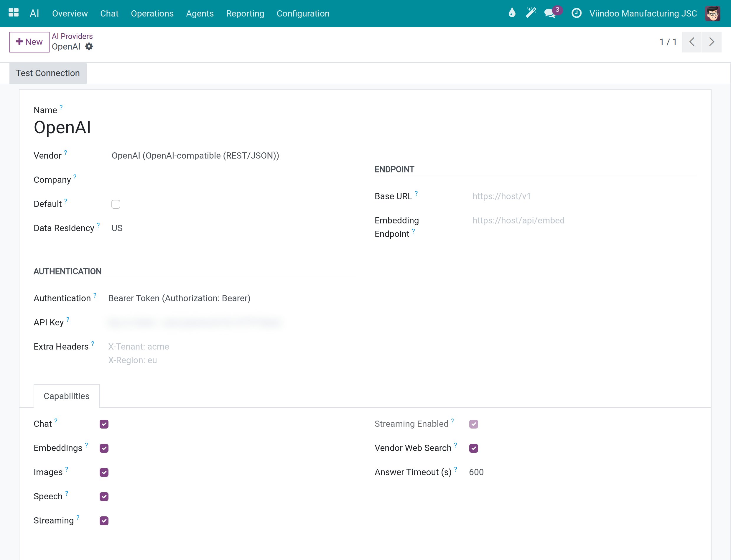Click the gear icon next to OpenAI breadcrumb
Screen dimensions: 731x560
coord(89,47)
